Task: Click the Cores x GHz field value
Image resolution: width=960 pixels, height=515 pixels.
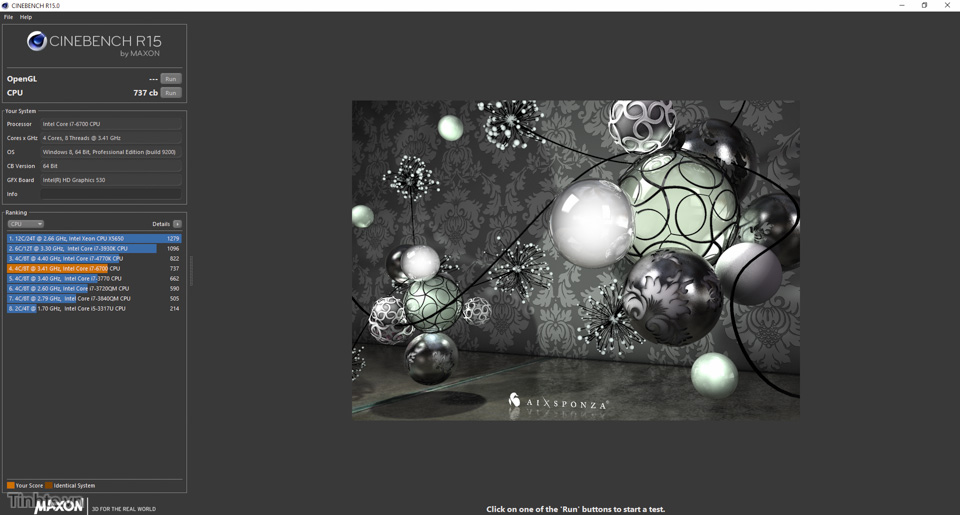Action: click(x=111, y=138)
